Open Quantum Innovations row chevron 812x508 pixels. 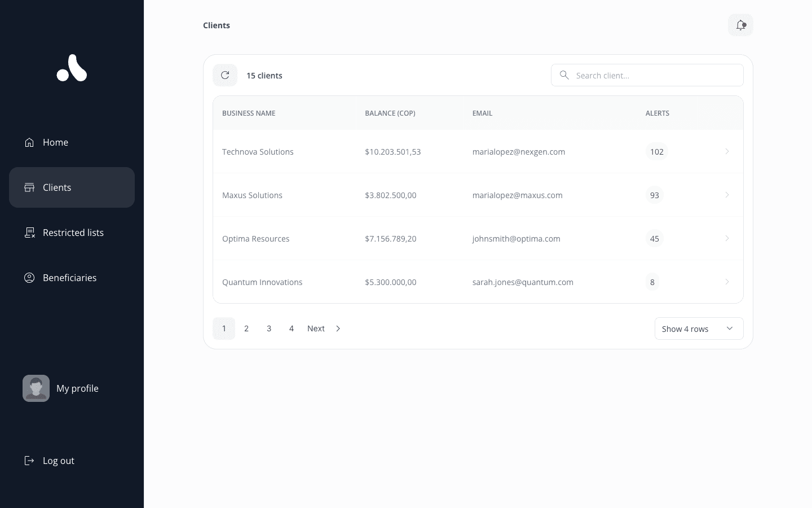click(727, 282)
